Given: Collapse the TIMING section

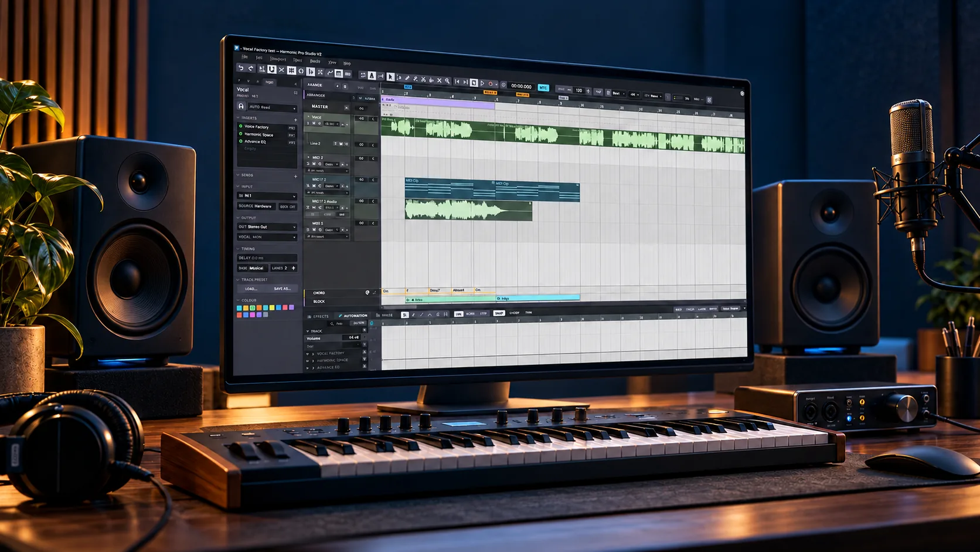Looking at the screenshot, I should [x=238, y=249].
